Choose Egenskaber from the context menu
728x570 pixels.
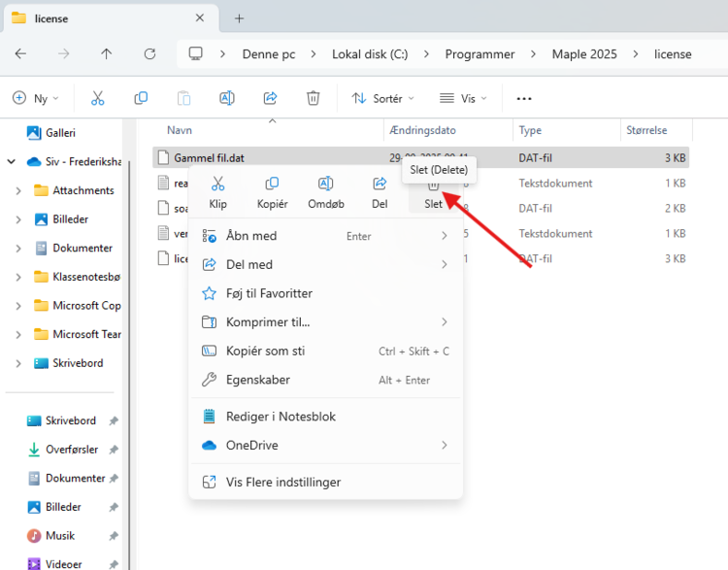pyautogui.click(x=257, y=380)
